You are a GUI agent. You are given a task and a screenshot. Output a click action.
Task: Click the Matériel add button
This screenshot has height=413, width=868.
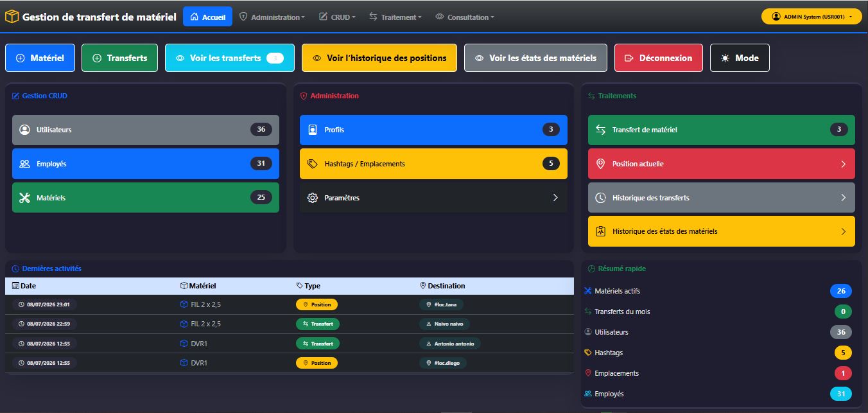(x=40, y=58)
